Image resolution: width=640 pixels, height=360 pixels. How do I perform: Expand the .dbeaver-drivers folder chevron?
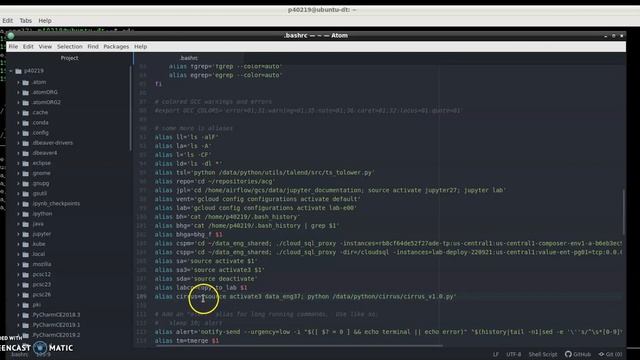click(x=18, y=143)
